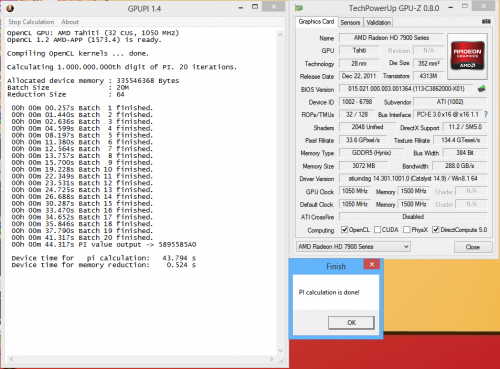The width and height of the screenshot is (500, 369).
Task: Click 'Device time for memory reduction' line
Action: pyautogui.click(x=104, y=265)
